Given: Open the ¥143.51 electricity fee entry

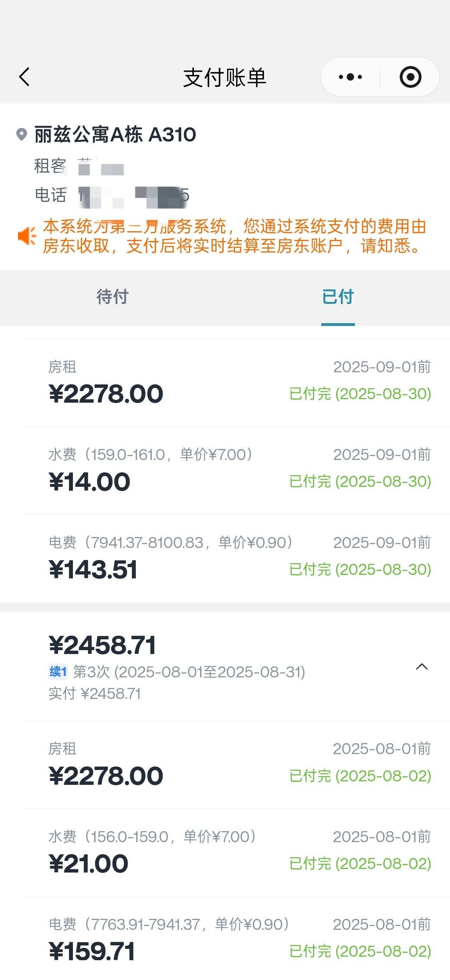Looking at the screenshot, I should 93,570.
